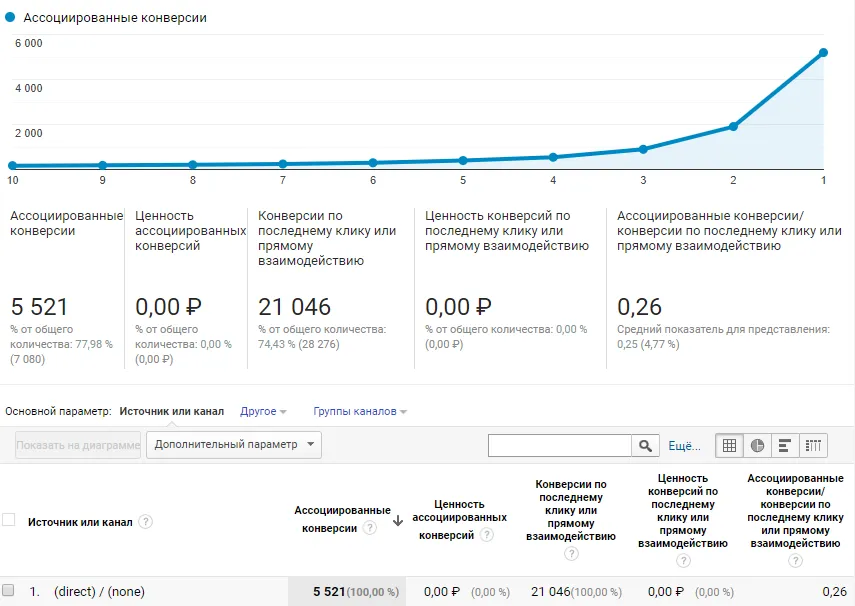Click the blue 'Ассоциированные конверсии' legend dot
The image size is (855, 606).
click(10, 17)
